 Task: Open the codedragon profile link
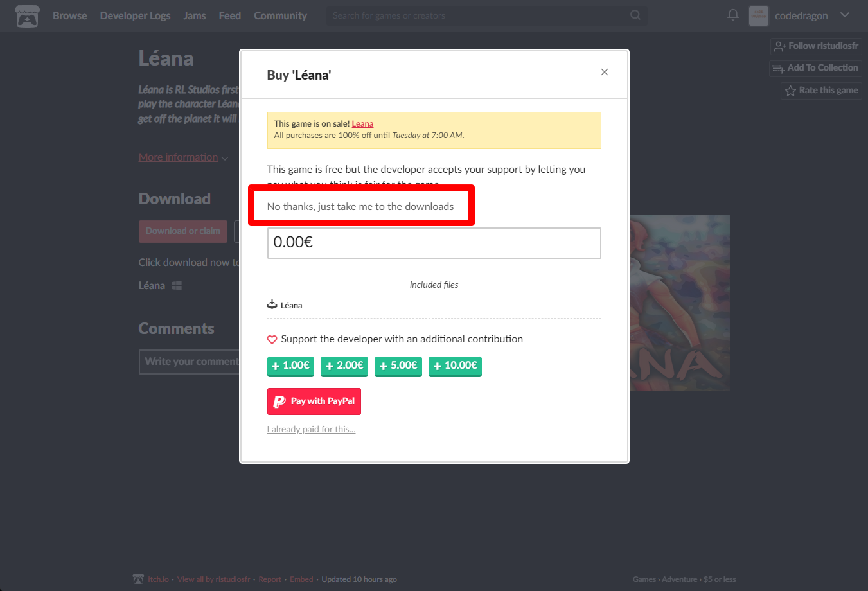pos(801,15)
